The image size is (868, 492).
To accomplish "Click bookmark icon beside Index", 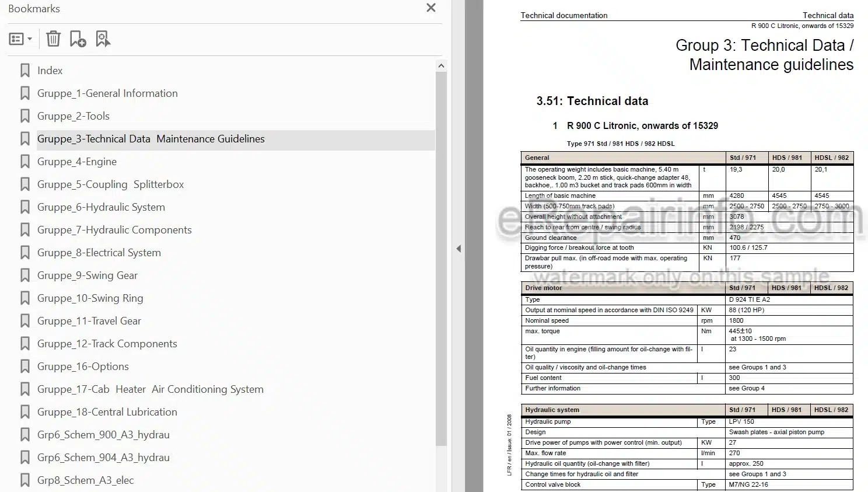I will (24, 71).
